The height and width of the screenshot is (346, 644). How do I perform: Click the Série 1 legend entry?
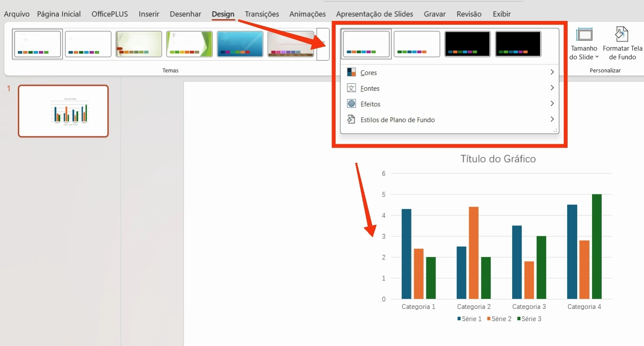pos(469,319)
